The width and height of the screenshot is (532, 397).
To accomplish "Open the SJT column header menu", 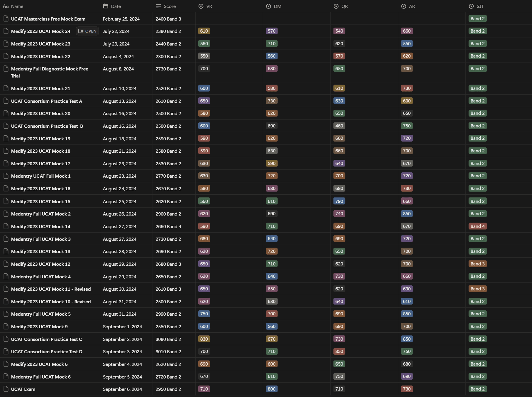I will (499, 6).
